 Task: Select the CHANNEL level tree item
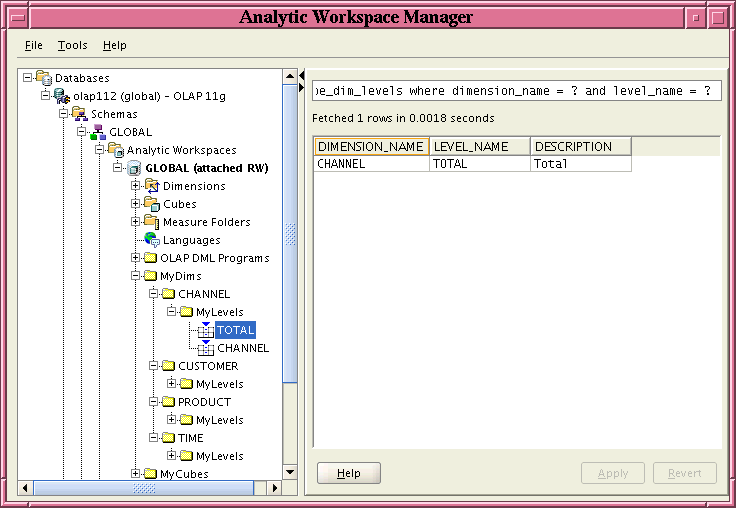pos(242,348)
